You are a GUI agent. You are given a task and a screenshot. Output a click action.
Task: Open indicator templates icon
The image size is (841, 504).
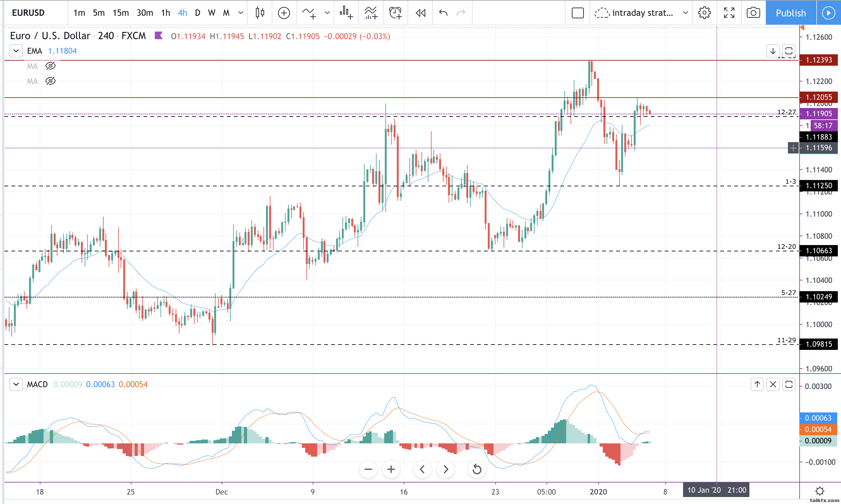pyautogui.click(x=371, y=13)
